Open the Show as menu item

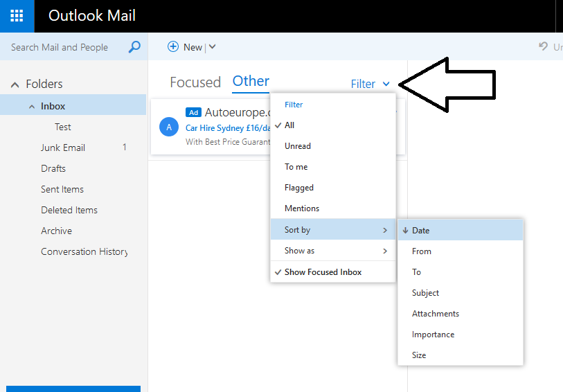point(333,251)
